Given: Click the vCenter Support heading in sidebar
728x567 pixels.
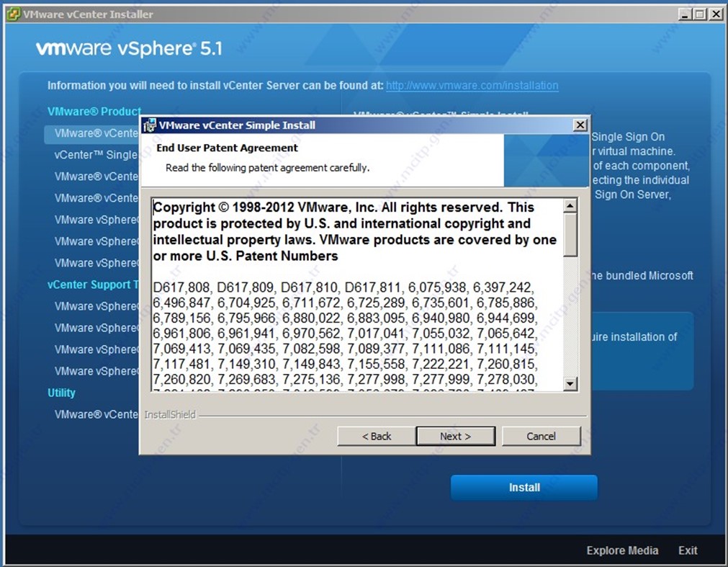Looking at the screenshot, I should [93, 285].
